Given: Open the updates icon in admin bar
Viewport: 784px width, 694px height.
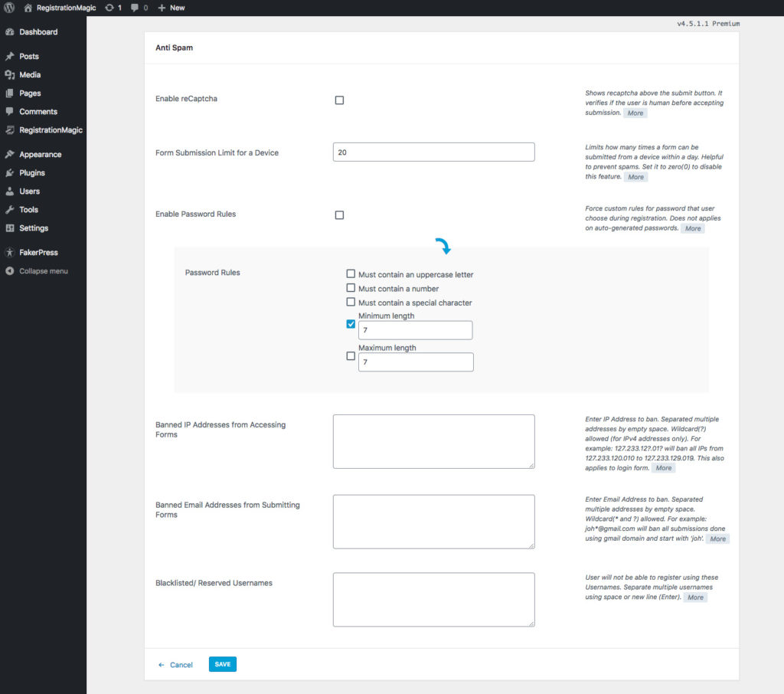Looking at the screenshot, I should [110, 8].
